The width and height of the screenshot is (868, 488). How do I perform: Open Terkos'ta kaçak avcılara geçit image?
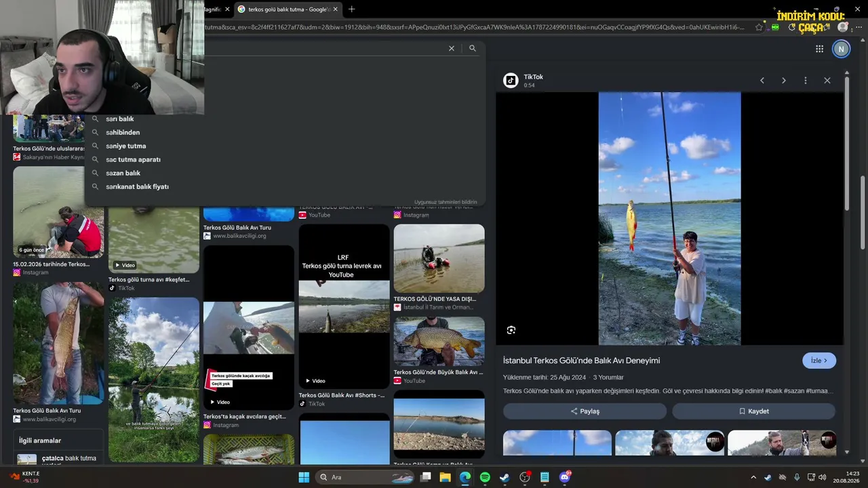click(x=249, y=328)
